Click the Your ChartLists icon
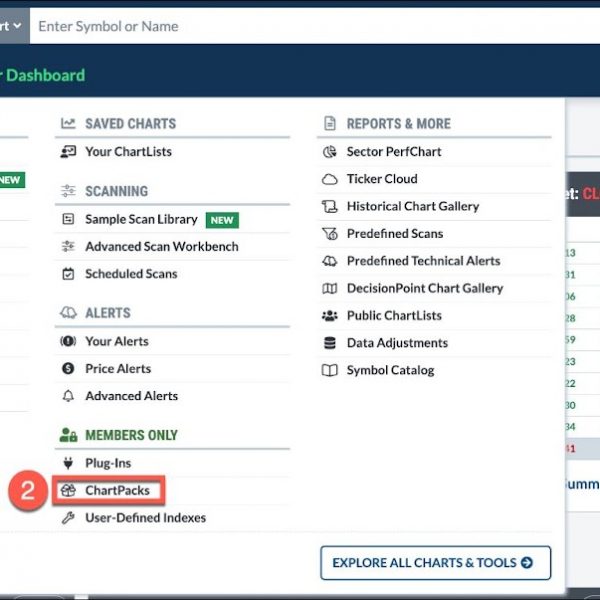 click(x=68, y=152)
